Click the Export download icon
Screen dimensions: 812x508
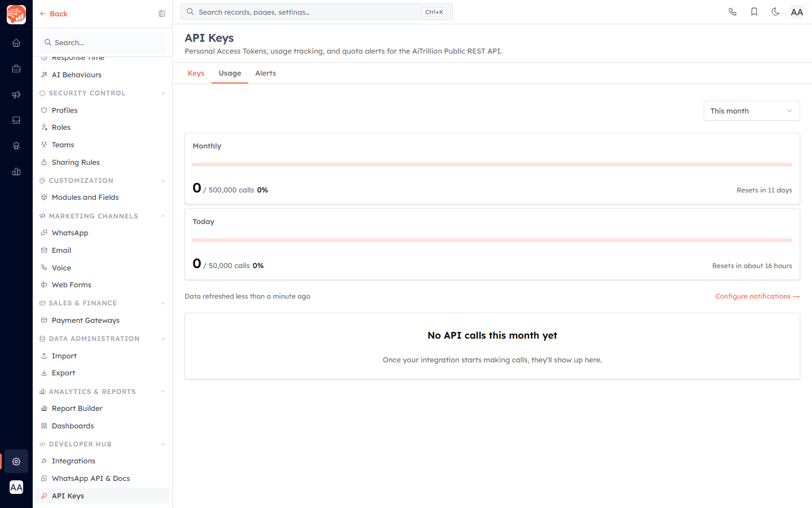[44, 373]
